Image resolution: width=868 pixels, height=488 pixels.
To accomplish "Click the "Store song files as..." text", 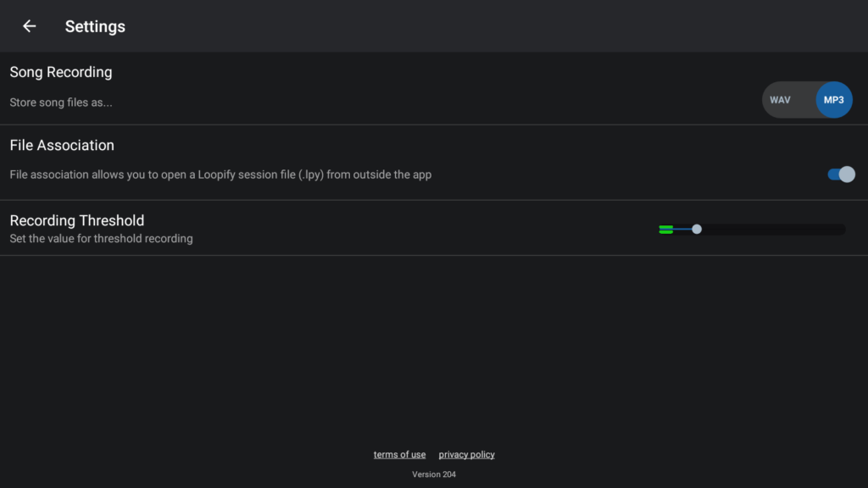I will (x=61, y=103).
